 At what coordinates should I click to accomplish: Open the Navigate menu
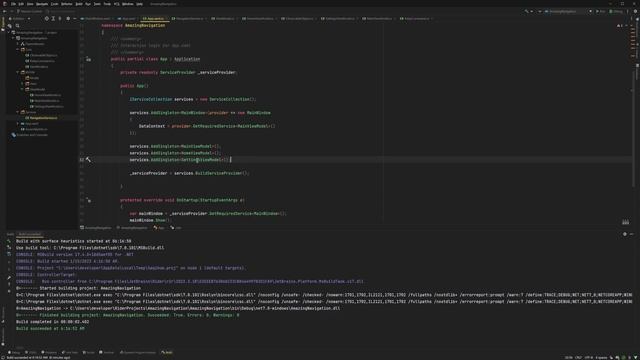pos(42,4)
